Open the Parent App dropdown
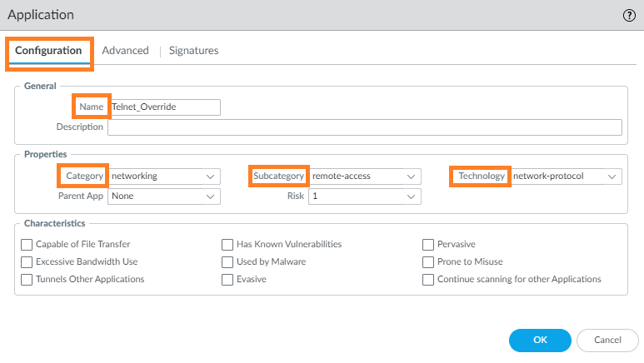Screen dimensions: 644x363 165,196
